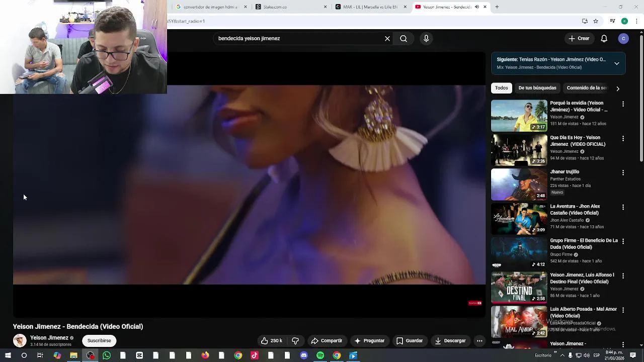
Task: Show hidden system tray icons
Action: coord(562,355)
